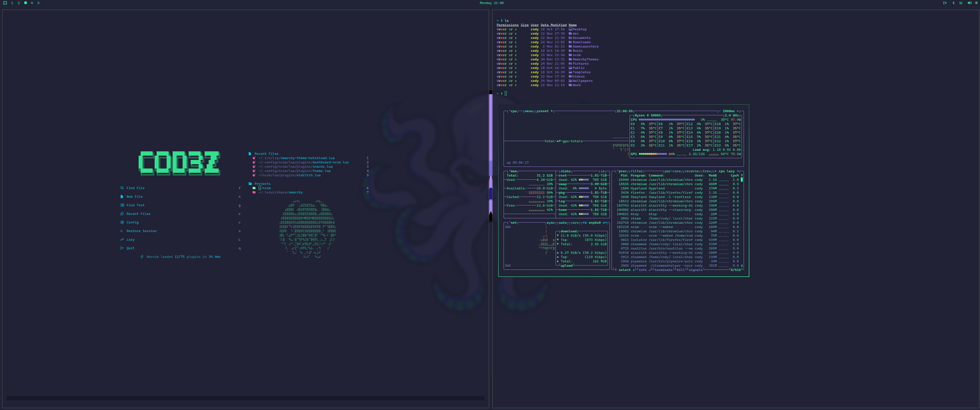Click n arrow to switch network interface
Image resolution: width=980 pixels, height=410 pixels.
(606, 223)
